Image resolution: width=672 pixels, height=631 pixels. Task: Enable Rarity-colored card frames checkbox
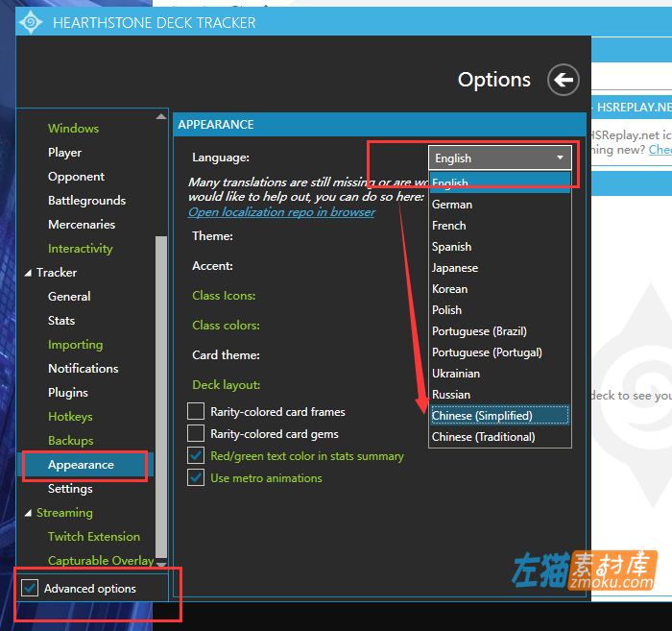click(196, 412)
